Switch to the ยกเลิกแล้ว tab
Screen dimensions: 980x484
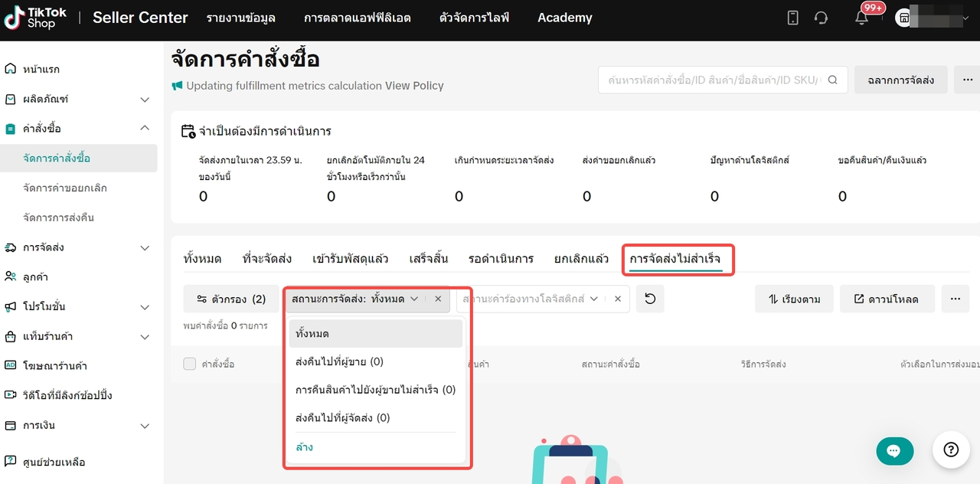coord(581,259)
